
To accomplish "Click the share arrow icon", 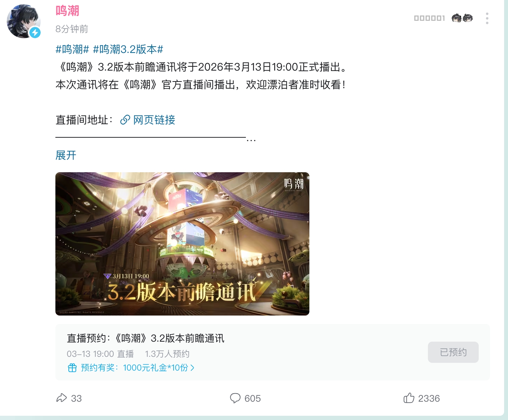I will coord(61,398).
